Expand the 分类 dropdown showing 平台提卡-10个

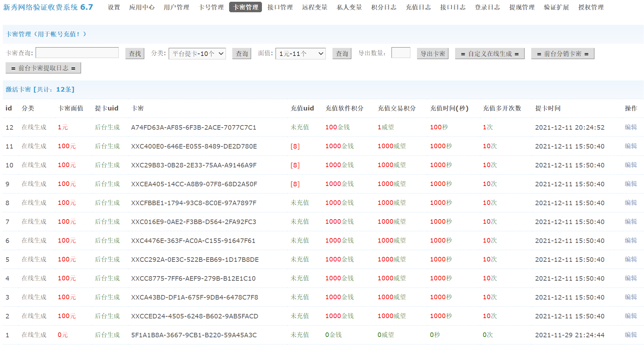click(x=197, y=53)
